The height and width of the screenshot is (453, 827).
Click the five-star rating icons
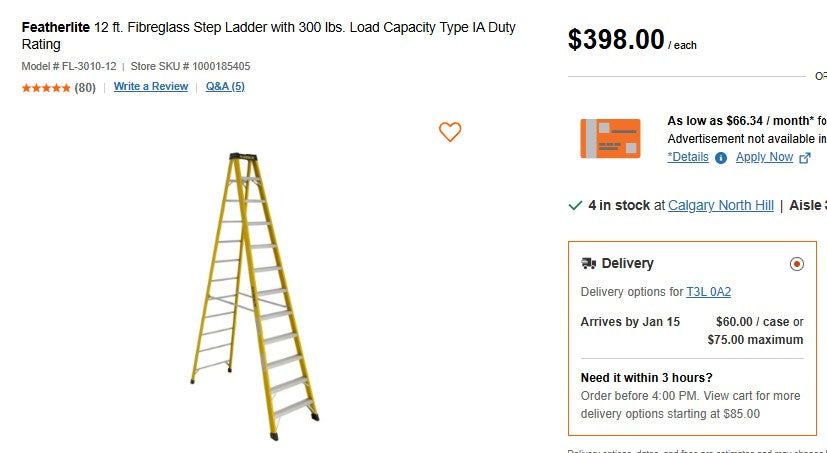46,88
